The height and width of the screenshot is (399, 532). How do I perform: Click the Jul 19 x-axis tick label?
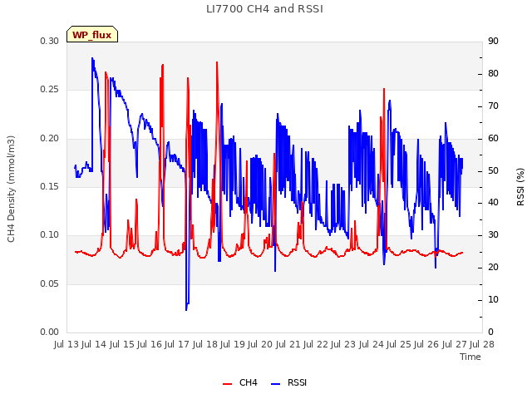click(233, 344)
